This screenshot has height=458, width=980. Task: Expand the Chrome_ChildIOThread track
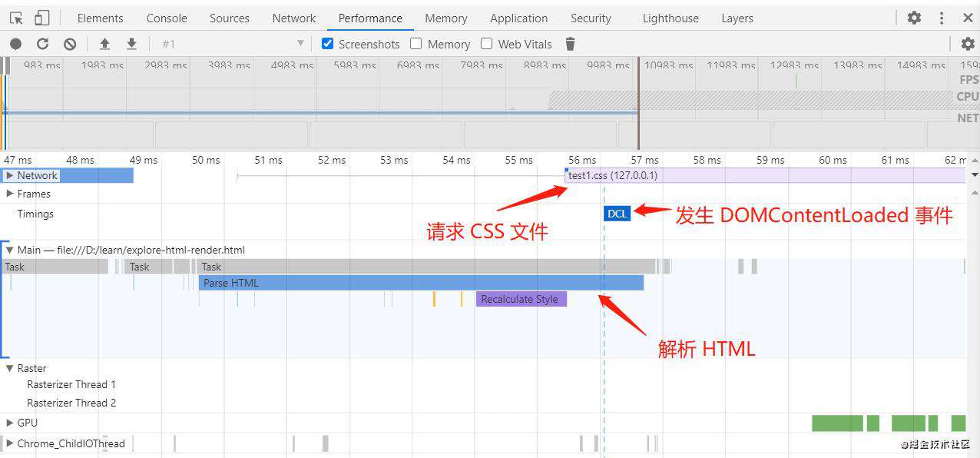click(10, 443)
